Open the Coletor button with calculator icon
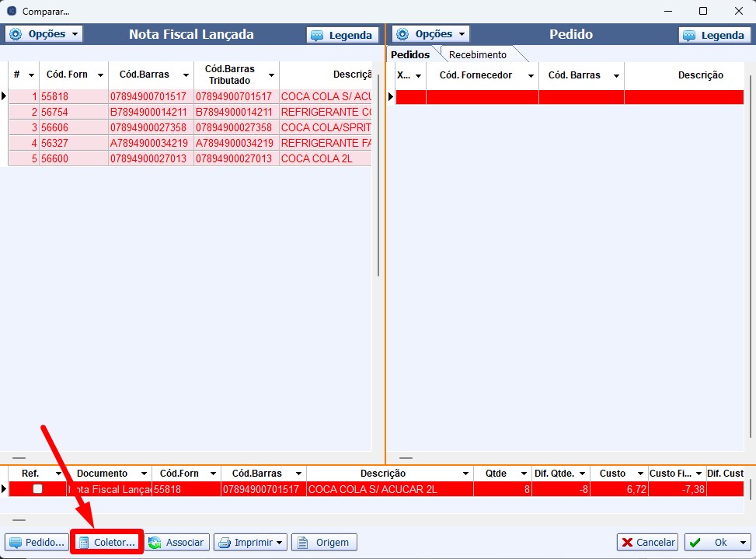This screenshot has width=756, height=559. [x=107, y=543]
